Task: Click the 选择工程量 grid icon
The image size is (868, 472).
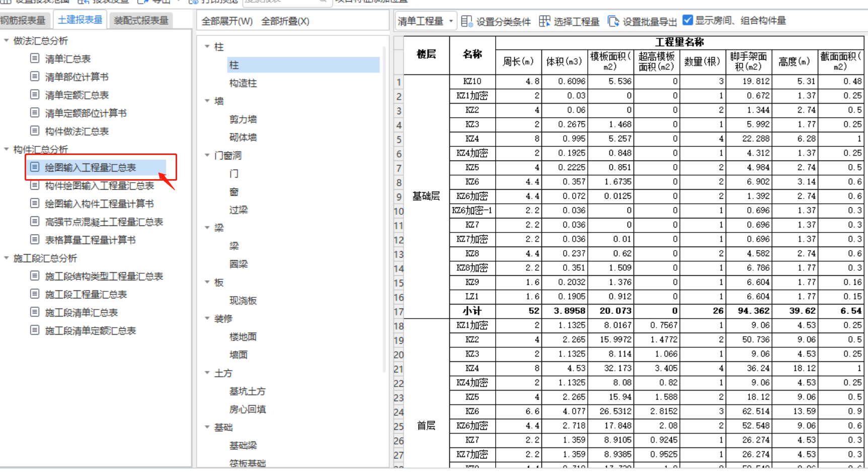Action: tap(544, 21)
